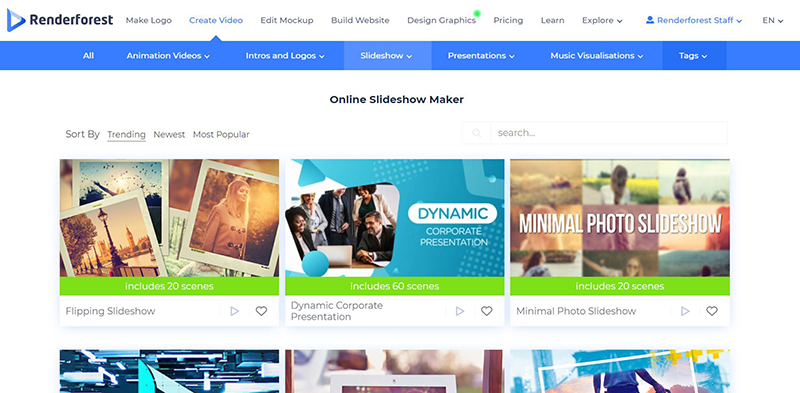The image size is (800, 393).
Task: Like the Dynamic Corporate Presentation heart
Action: click(487, 311)
